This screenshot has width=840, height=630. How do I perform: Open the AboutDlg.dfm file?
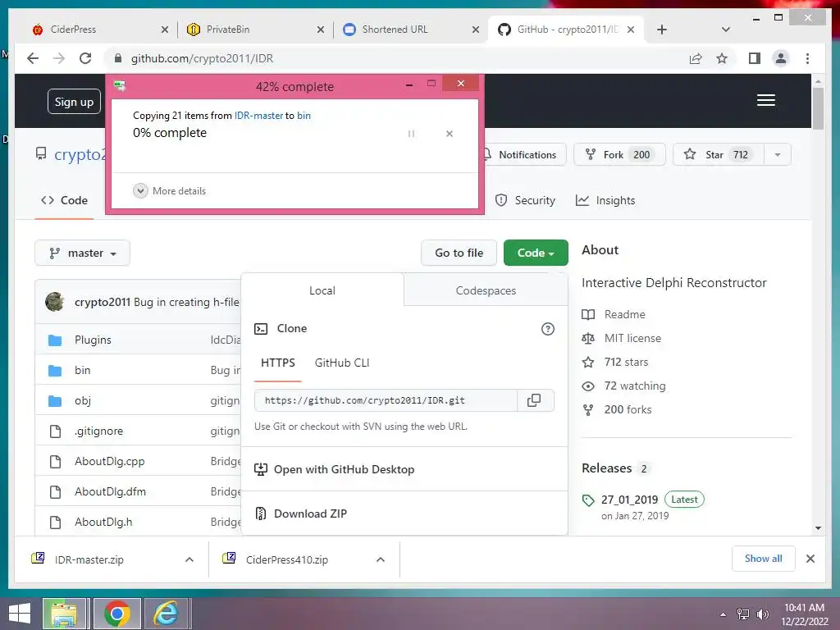(x=110, y=492)
